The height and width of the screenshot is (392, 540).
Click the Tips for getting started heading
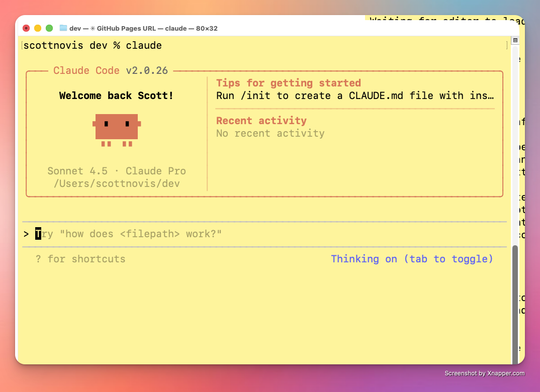288,83
